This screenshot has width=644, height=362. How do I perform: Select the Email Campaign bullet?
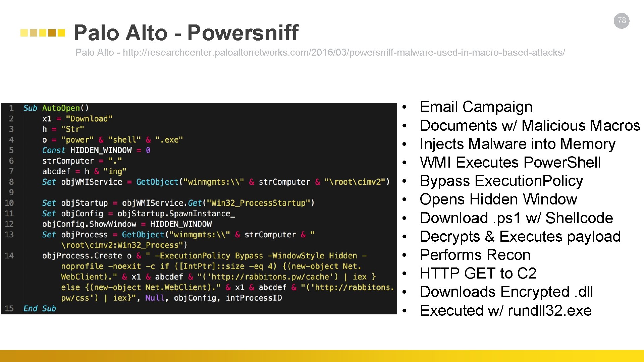click(x=476, y=107)
